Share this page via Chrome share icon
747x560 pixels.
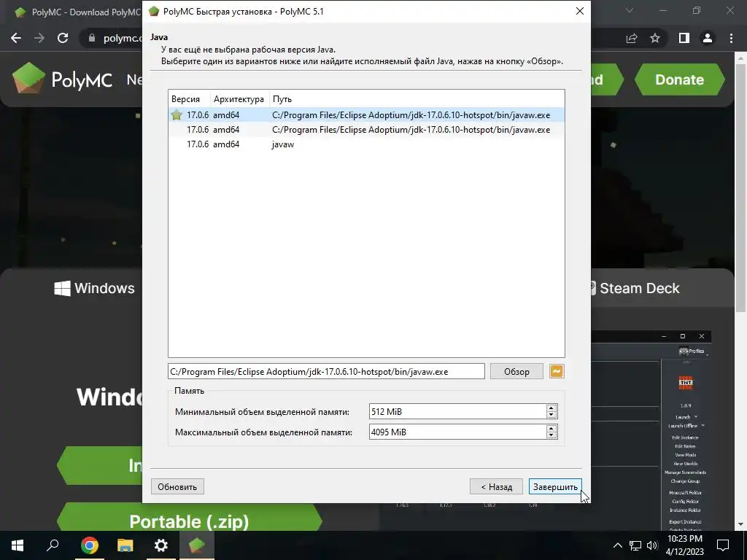pyautogui.click(x=632, y=38)
